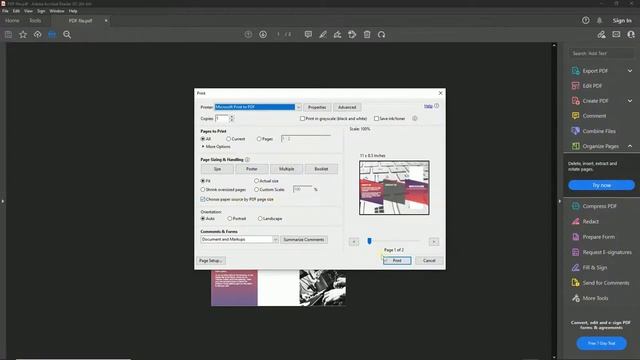Open Compress PDF tool in right panel
The image size is (640, 360).
599,206
